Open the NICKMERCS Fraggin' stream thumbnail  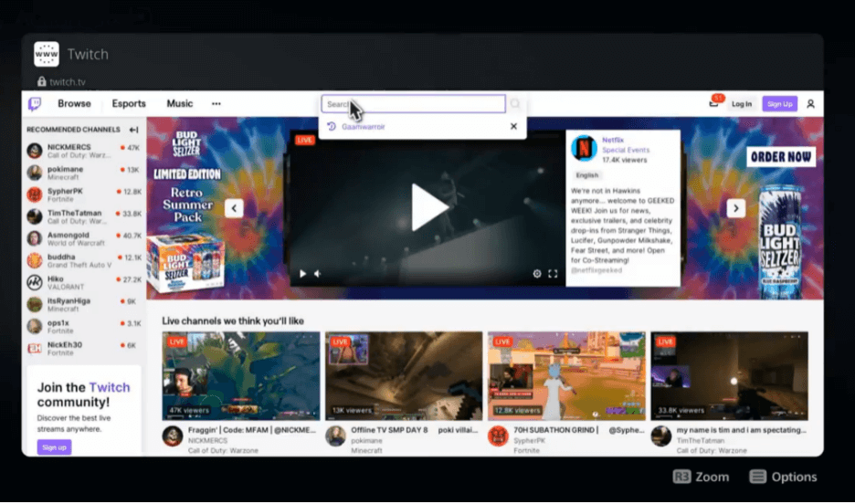tap(241, 376)
